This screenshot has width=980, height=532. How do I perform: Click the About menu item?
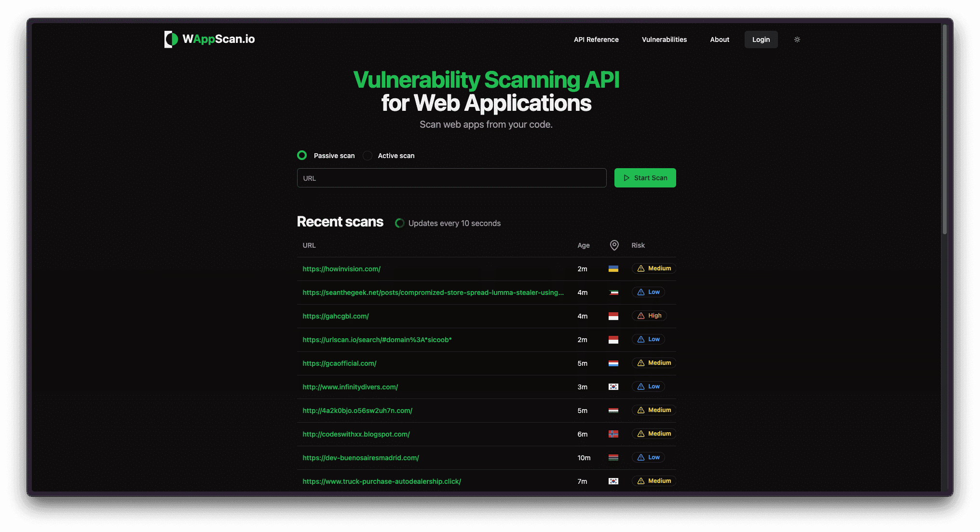click(720, 40)
